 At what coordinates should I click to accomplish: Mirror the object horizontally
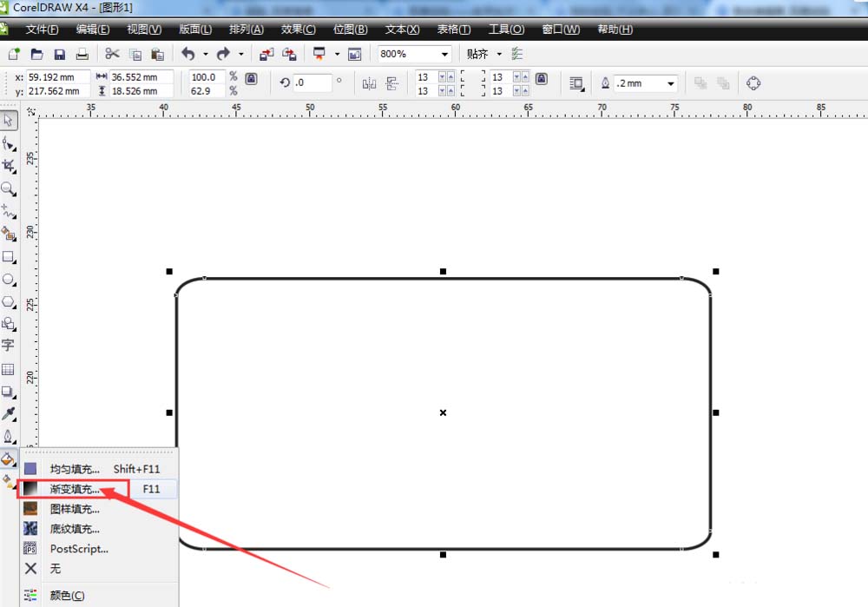370,83
